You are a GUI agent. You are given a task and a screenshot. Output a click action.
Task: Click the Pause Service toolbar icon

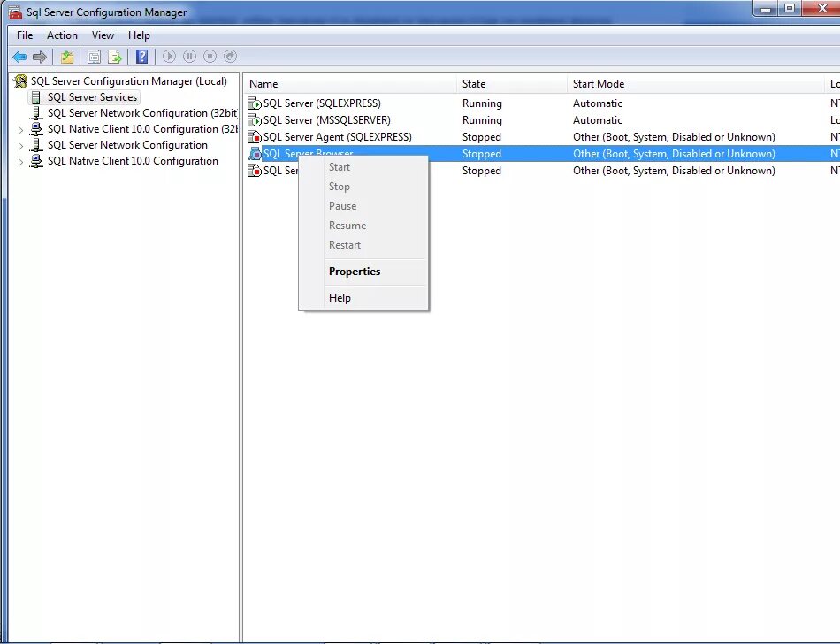pyautogui.click(x=189, y=57)
